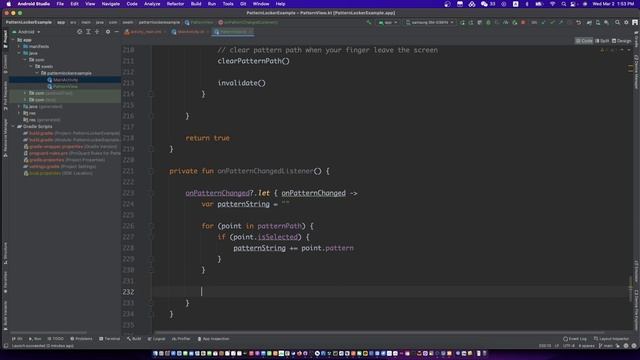Open the Logcat tool window
This screenshot has height=360, width=640.
point(156,339)
